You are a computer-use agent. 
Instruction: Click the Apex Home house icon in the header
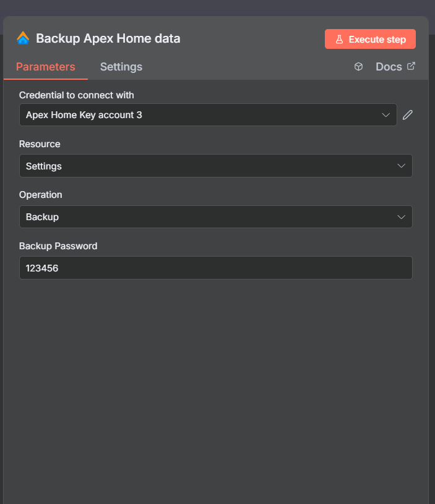(x=22, y=38)
